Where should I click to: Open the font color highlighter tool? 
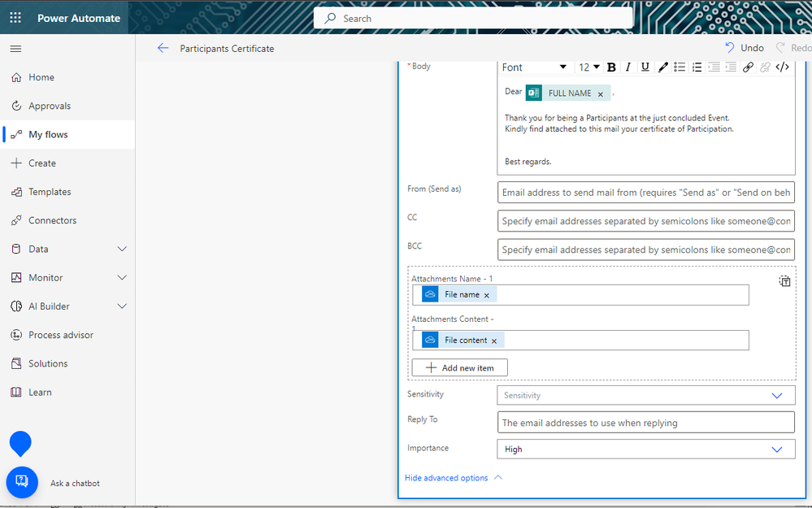point(662,67)
